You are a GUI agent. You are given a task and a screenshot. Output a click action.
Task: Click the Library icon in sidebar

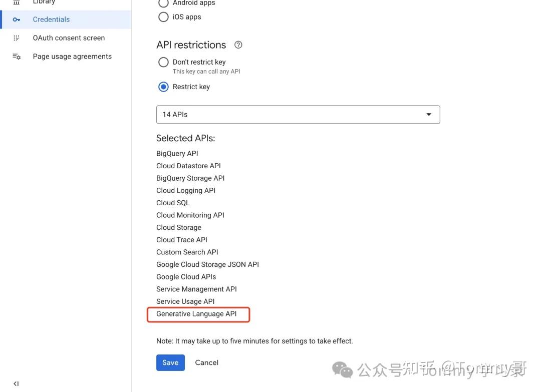17,2
